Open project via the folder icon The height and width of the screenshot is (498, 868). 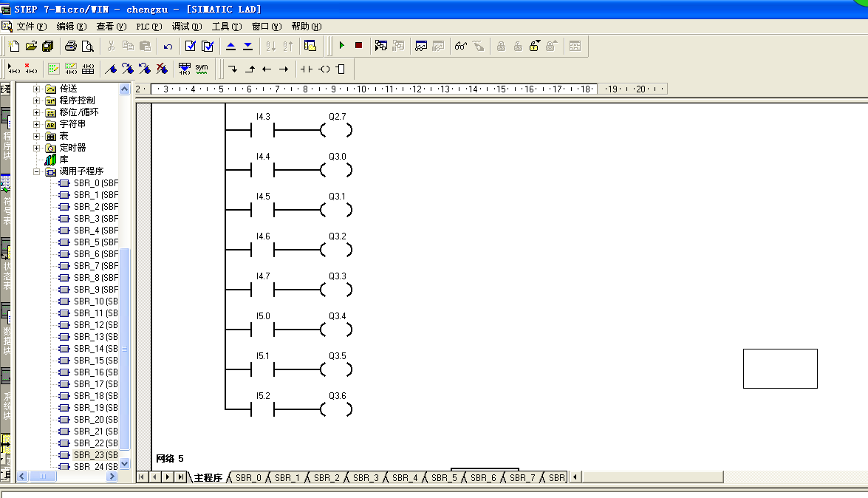pyautogui.click(x=31, y=46)
